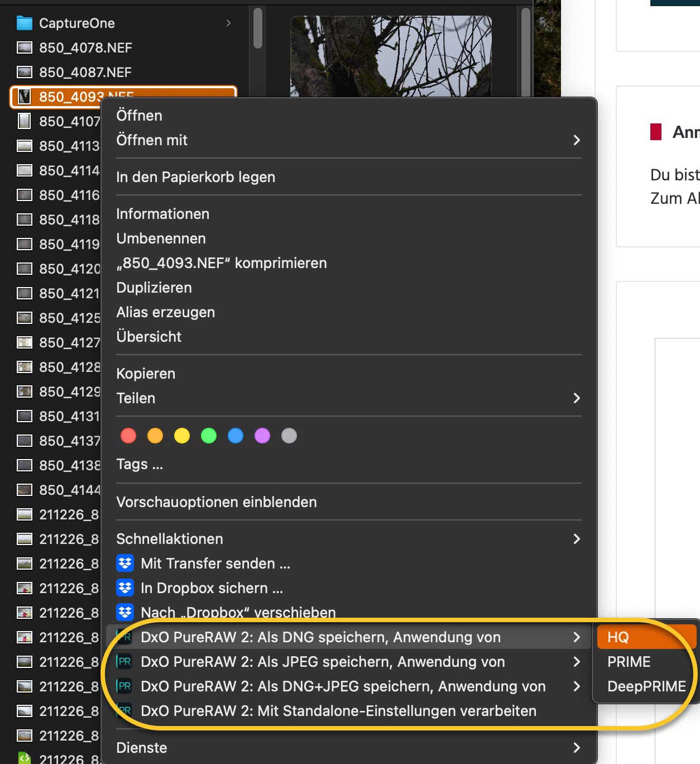
Task: Select Informationen in context menu
Action: 162,214
